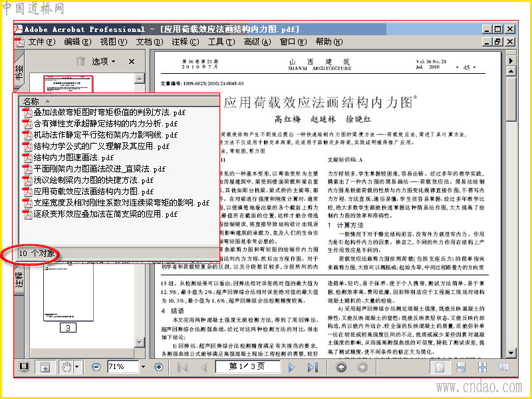Click the zoom in plus icon
The image size is (532, 399).
point(158,367)
